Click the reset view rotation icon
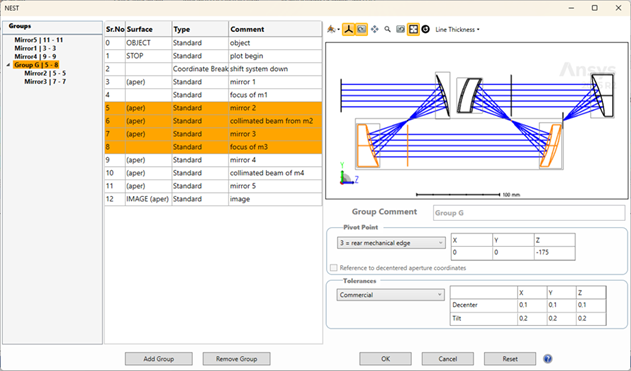The width and height of the screenshot is (631, 371). 400,29
